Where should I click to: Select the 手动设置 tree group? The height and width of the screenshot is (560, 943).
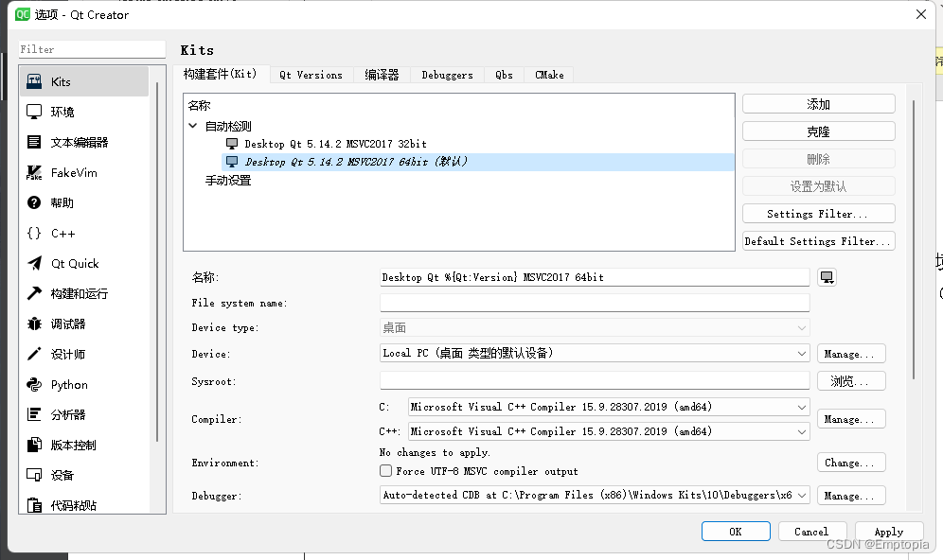(x=228, y=181)
